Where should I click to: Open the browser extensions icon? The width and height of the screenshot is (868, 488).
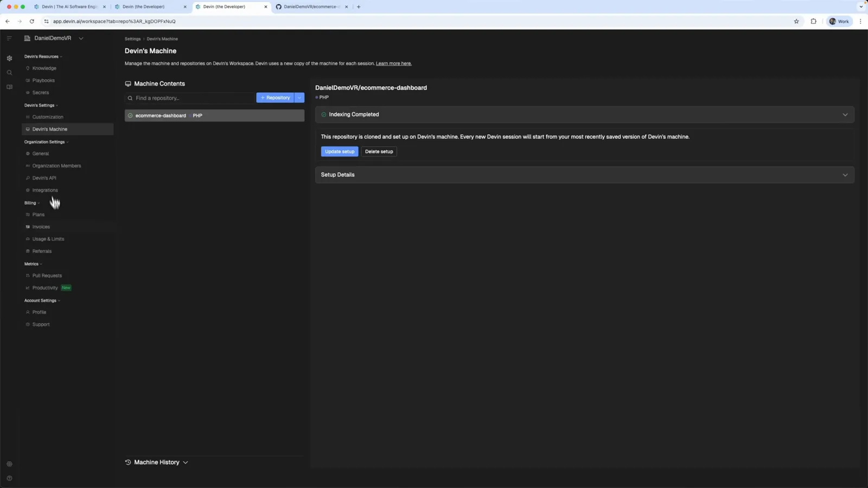point(813,21)
